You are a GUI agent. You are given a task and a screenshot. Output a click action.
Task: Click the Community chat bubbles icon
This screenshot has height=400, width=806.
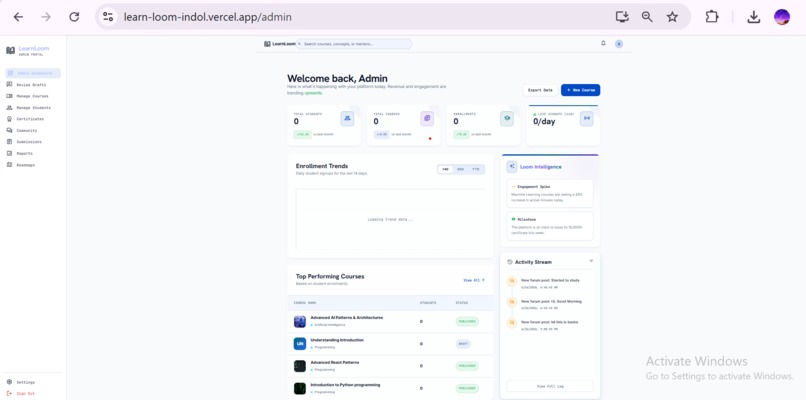(9, 131)
